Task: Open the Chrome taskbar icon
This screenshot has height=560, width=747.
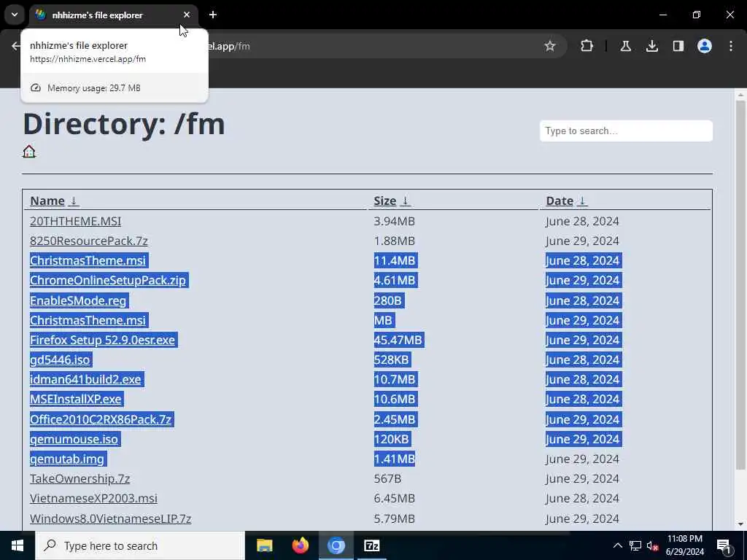Action: pos(336,545)
